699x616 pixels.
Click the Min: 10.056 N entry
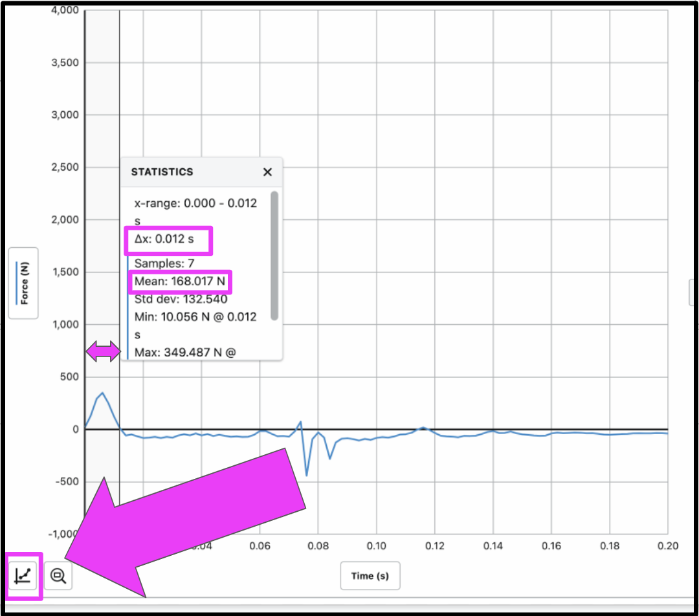[195, 316]
